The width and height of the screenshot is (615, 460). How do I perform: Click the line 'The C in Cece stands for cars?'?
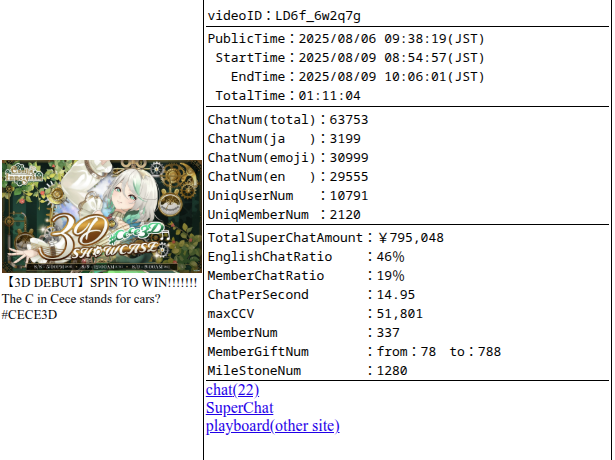81,299
